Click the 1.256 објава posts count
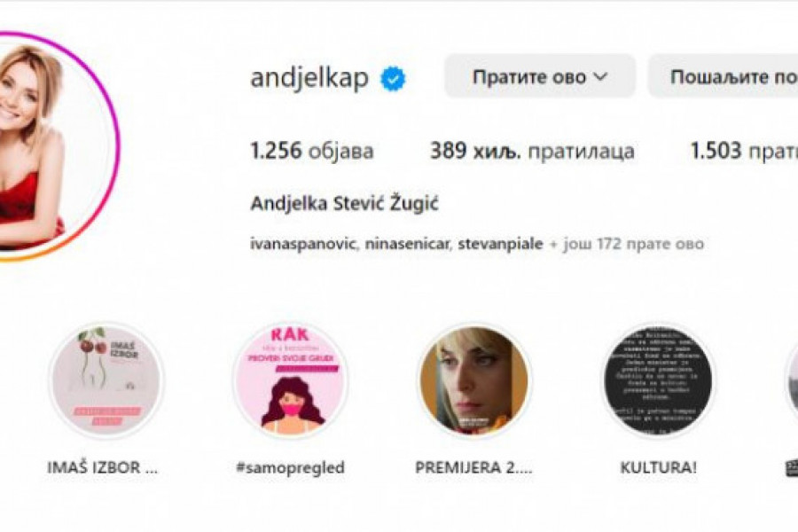Screen dimensions: 798x532 tap(312, 151)
